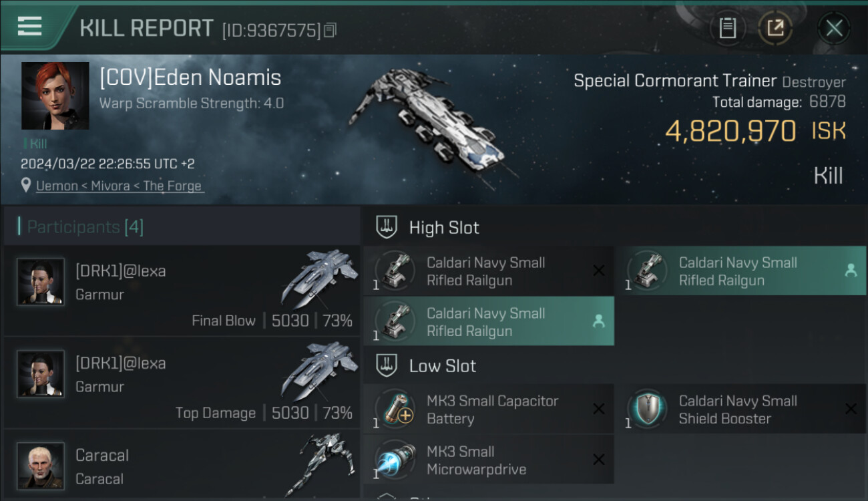
Task: Open Uemon location link
Action: pos(120,186)
